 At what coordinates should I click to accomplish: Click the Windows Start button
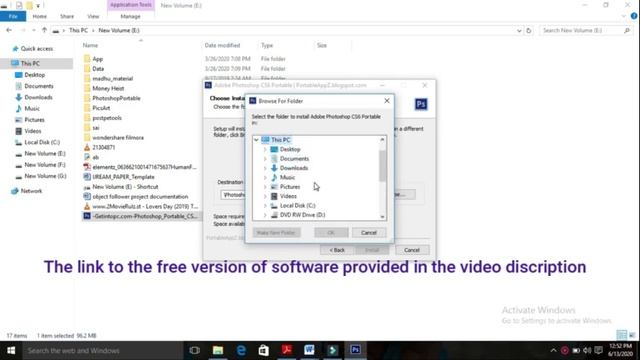pos(11,350)
